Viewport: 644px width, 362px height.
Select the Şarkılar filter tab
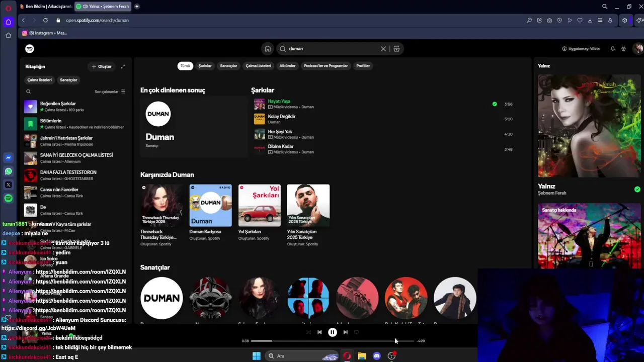tap(205, 66)
